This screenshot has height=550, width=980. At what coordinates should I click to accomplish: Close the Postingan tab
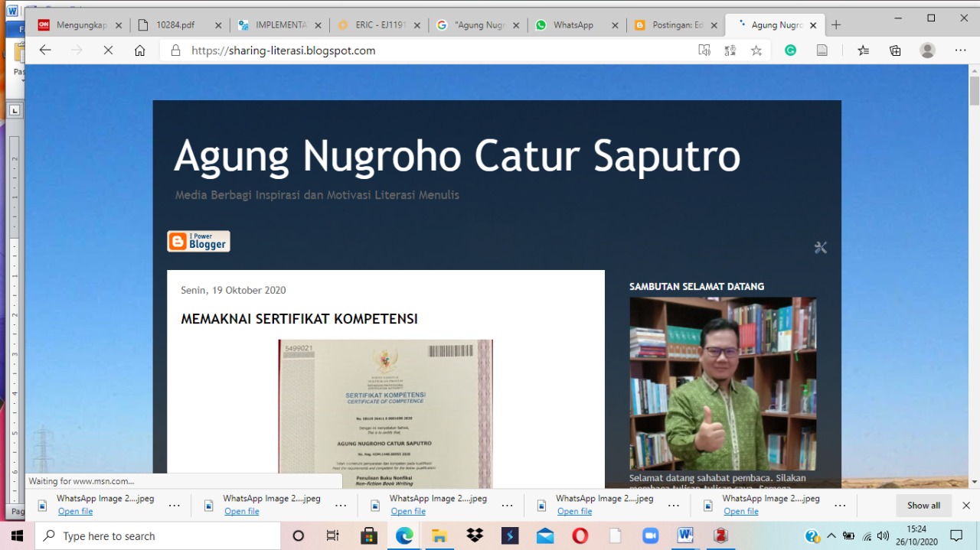(x=714, y=25)
